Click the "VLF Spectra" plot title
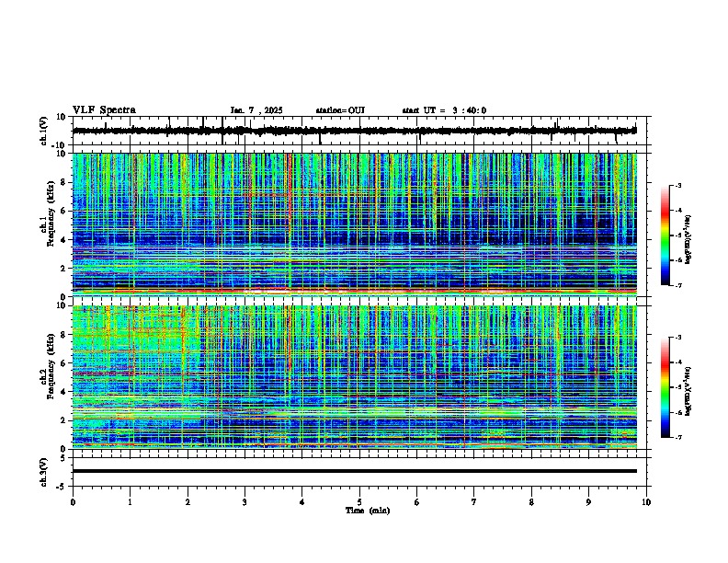Screen dimensions: 728x563 click(104, 110)
